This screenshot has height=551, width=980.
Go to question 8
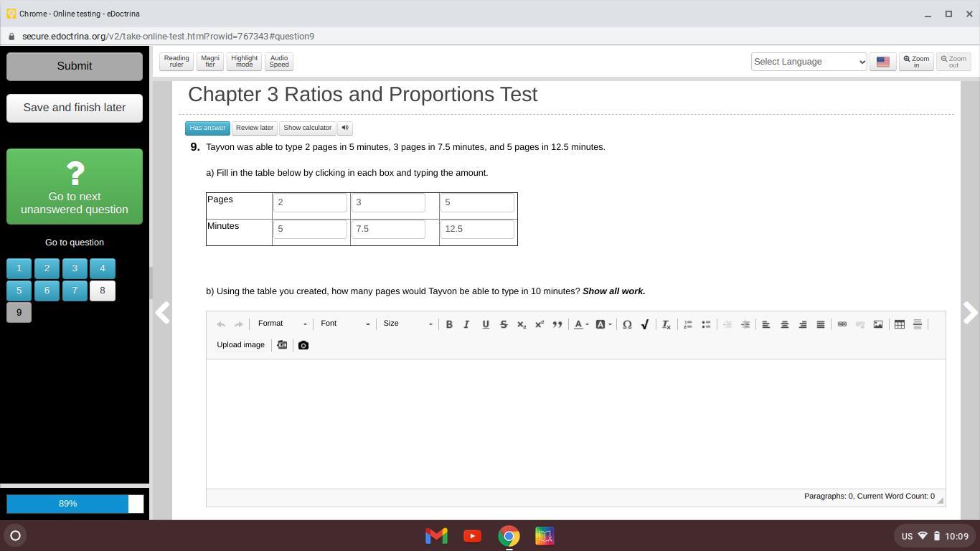[x=103, y=291]
